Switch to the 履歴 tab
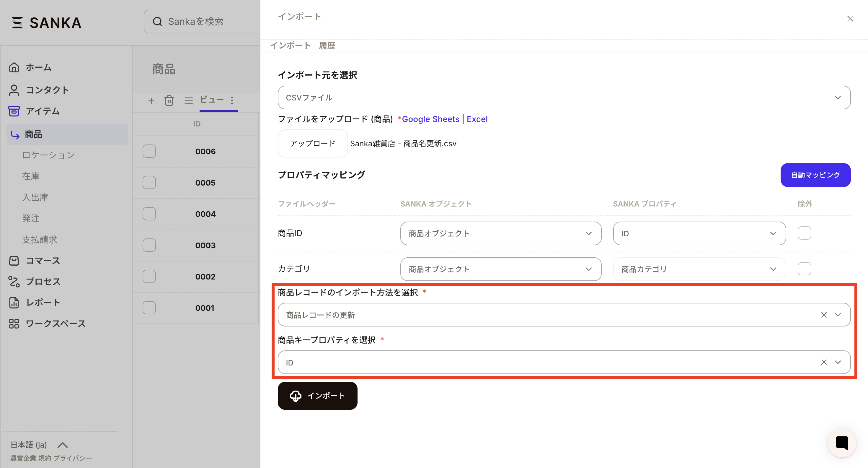868x468 pixels. pos(327,45)
